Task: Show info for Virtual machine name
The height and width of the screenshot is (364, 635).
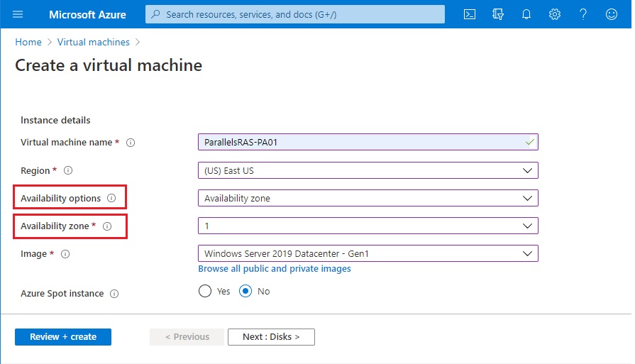Action: point(131,143)
